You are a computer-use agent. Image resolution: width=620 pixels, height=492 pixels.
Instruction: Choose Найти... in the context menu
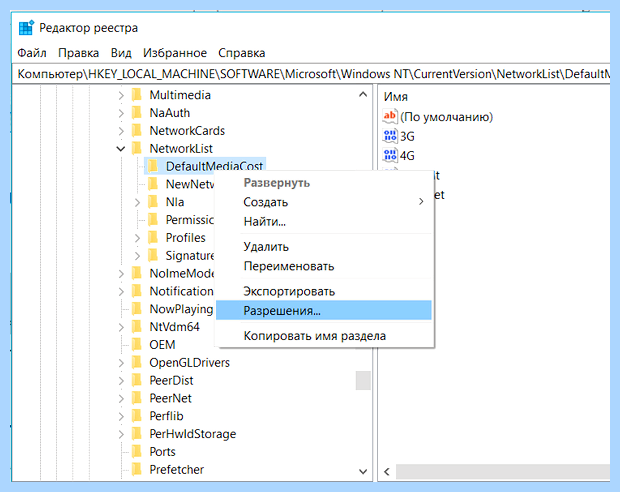click(323, 221)
